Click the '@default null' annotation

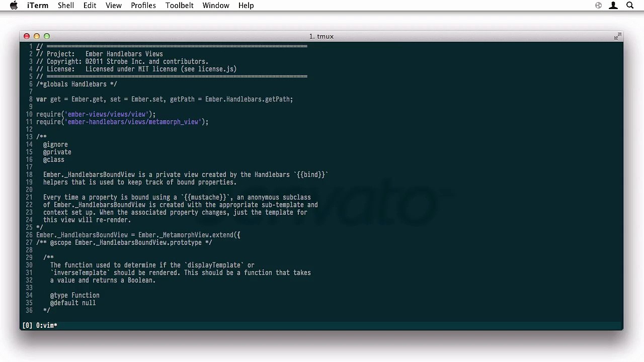tap(73, 303)
